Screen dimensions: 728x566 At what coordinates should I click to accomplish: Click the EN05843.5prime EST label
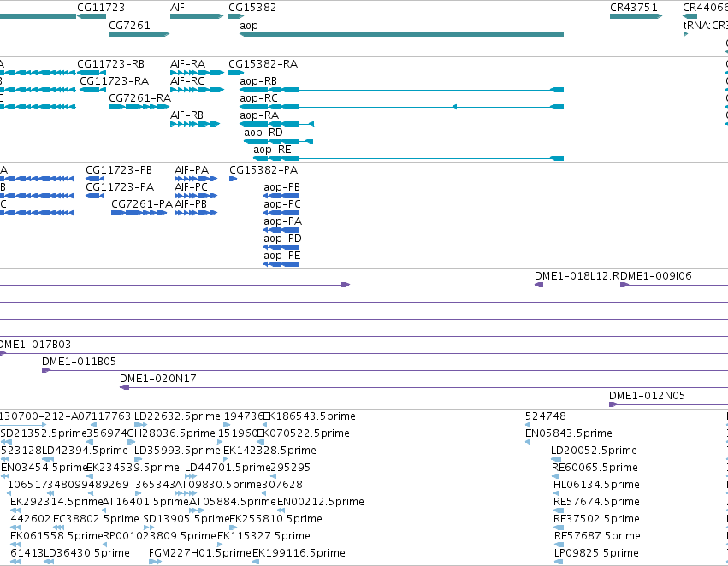tap(568, 433)
